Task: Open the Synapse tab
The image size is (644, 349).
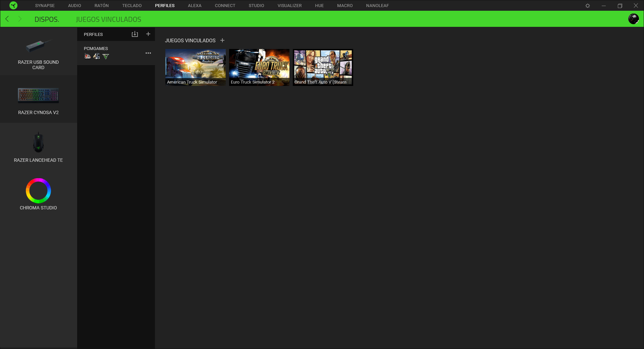Action: click(x=45, y=6)
